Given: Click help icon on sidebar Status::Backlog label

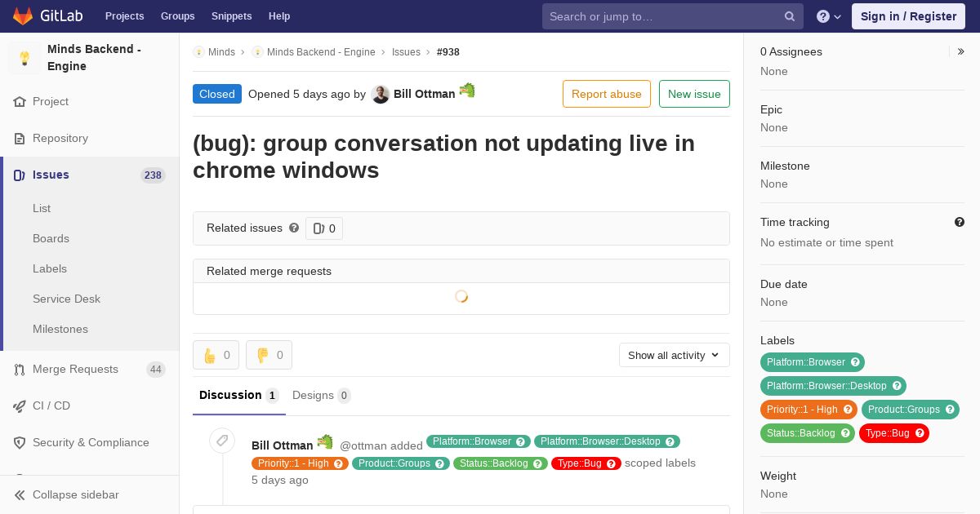Looking at the screenshot, I should [845, 433].
